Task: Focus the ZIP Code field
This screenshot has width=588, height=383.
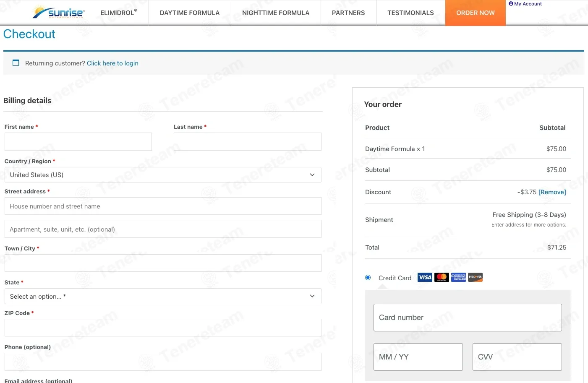Action: (163, 328)
